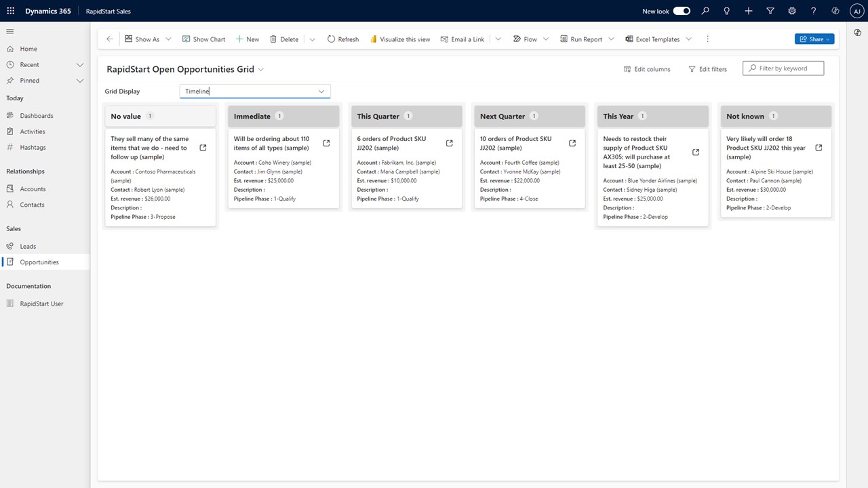Click the This Quarter column header

pyautogui.click(x=407, y=116)
